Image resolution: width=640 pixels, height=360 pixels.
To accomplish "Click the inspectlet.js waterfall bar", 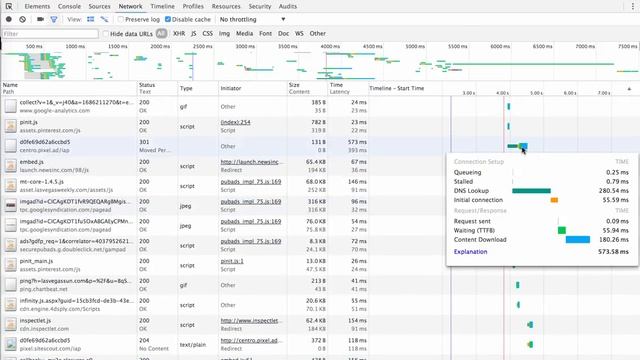I will click(x=530, y=324).
